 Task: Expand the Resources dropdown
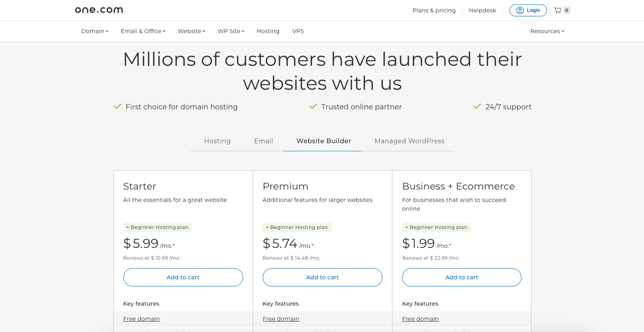(547, 31)
